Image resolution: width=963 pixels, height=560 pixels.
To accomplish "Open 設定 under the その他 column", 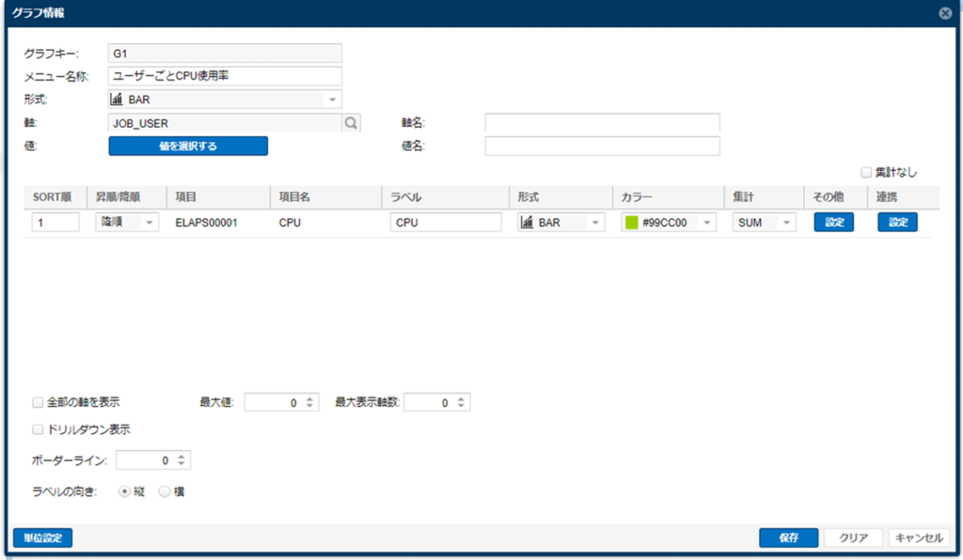I will 833,222.
